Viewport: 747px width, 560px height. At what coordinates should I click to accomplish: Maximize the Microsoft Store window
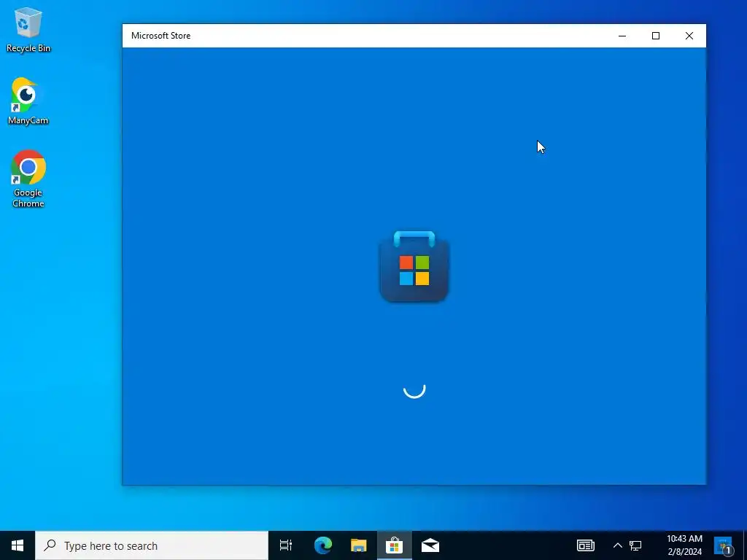pos(656,36)
